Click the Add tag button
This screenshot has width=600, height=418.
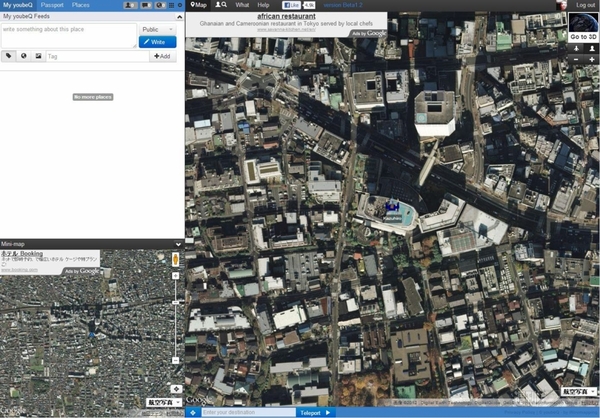pyautogui.click(x=163, y=56)
